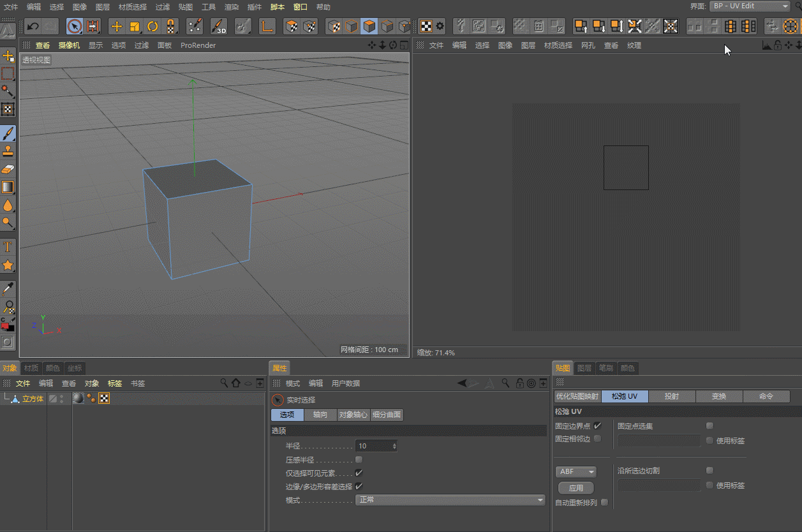Image resolution: width=802 pixels, height=532 pixels.
Task: Toggle the 固定边界点 checkbox
Action: 597,425
